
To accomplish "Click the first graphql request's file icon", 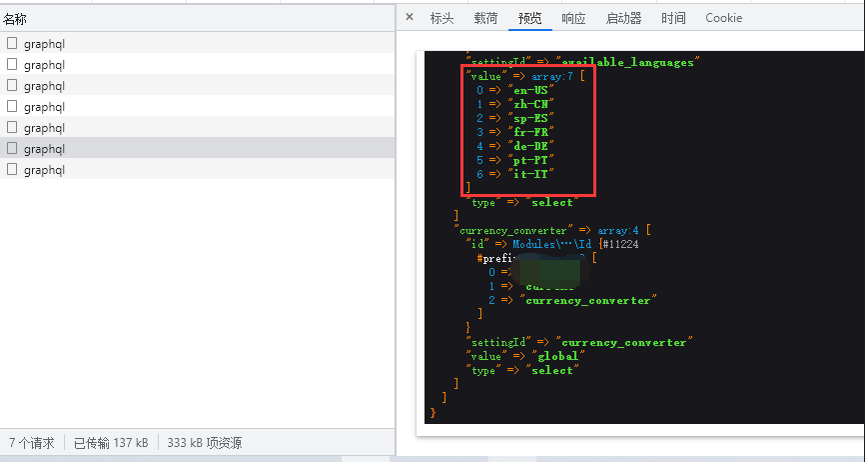I will (12, 44).
